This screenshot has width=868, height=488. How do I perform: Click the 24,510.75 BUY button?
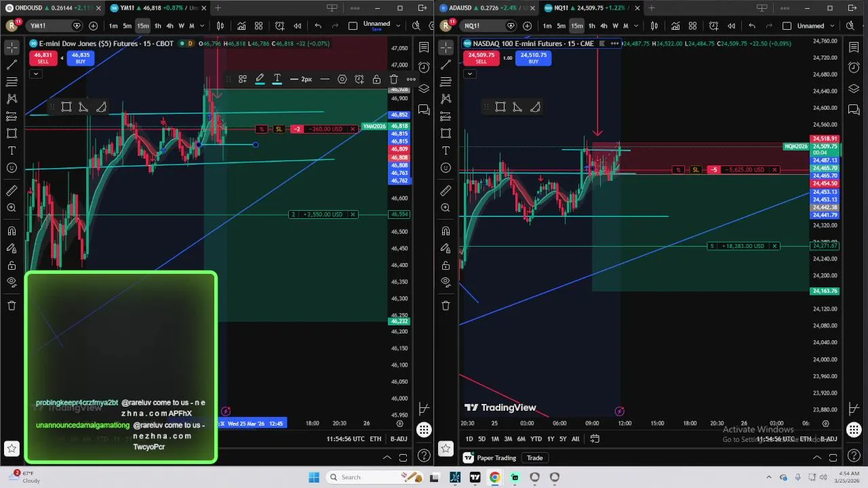pos(533,58)
